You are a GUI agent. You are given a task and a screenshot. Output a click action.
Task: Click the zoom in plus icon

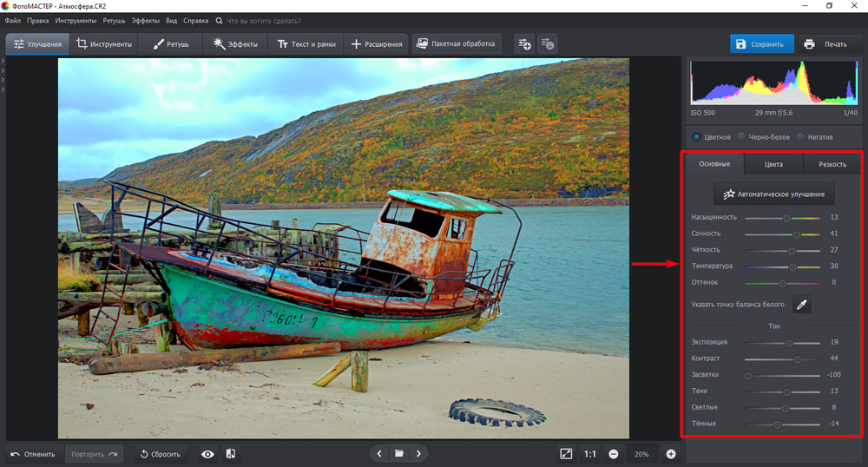671,454
